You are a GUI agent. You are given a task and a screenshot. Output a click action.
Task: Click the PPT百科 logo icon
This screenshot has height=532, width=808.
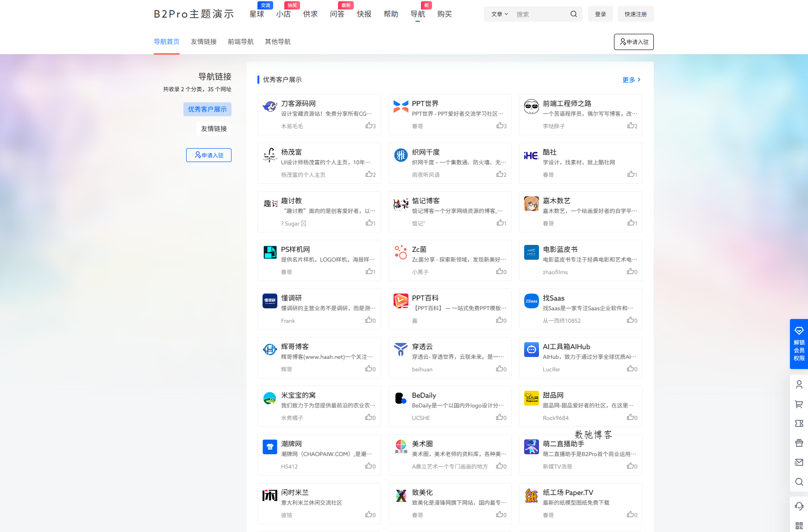401,301
